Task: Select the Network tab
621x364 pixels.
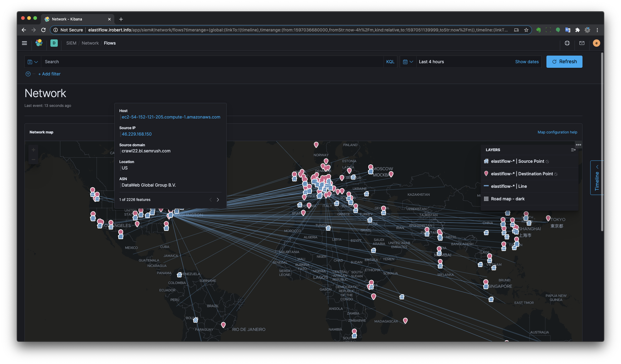Action: pyautogui.click(x=90, y=43)
